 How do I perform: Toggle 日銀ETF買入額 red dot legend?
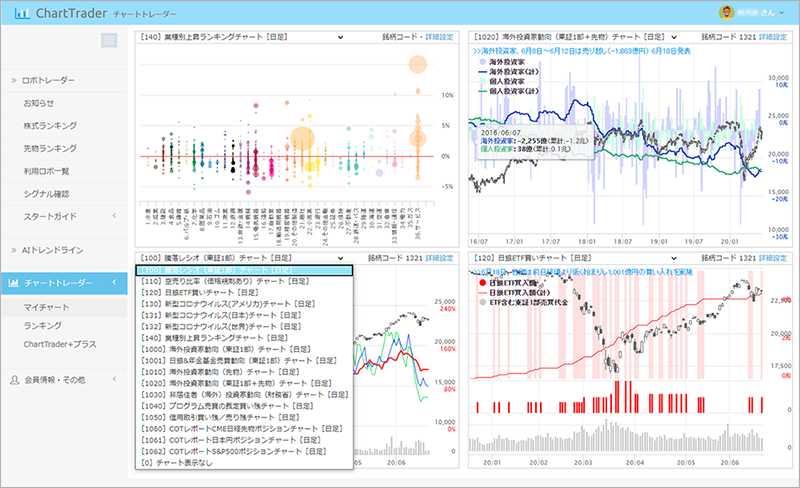tap(508, 283)
